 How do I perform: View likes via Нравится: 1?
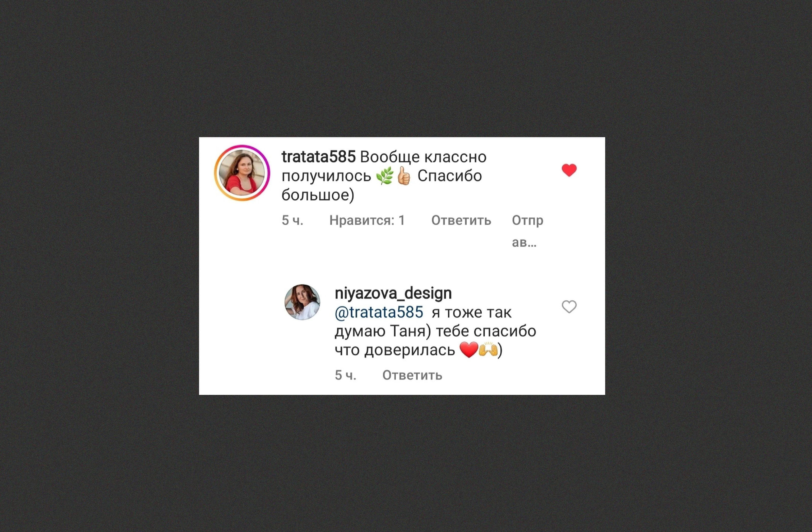click(367, 220)
